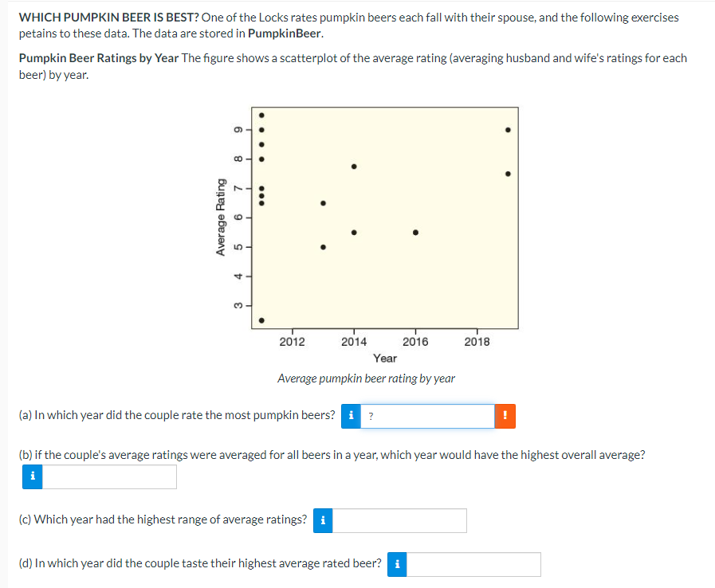Click the info icon beside part (c)
Screen dimensions: 715x588
pyautogui.click(x=323, y=520)
